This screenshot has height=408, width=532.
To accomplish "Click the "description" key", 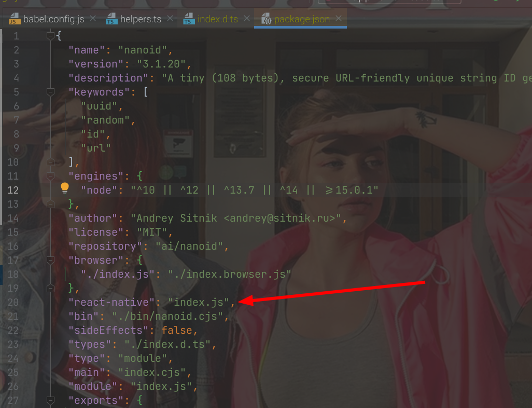I will point(108,78).
